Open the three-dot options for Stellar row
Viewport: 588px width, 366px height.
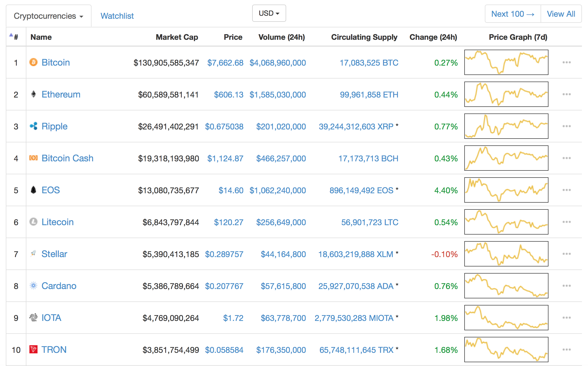566,254
